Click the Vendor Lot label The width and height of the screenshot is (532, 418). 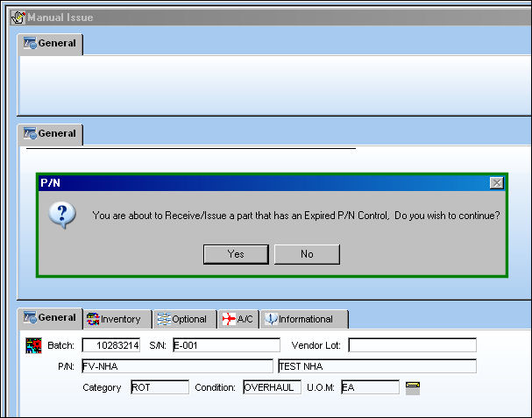316,345
